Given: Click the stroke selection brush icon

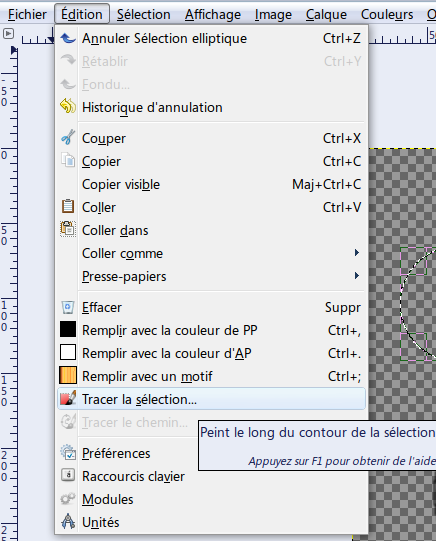Looking at the screenshot, I should click(68, 399).
